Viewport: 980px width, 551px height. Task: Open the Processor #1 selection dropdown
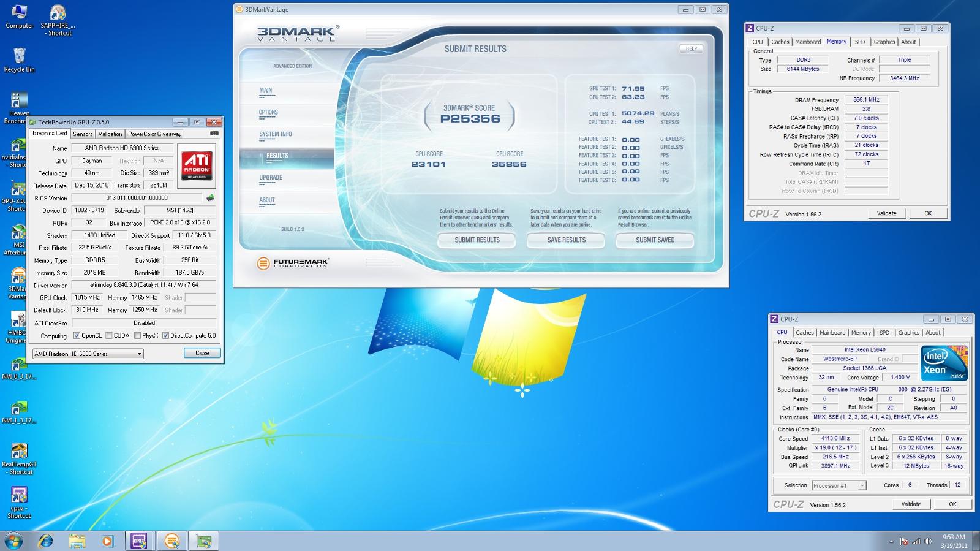839,485
